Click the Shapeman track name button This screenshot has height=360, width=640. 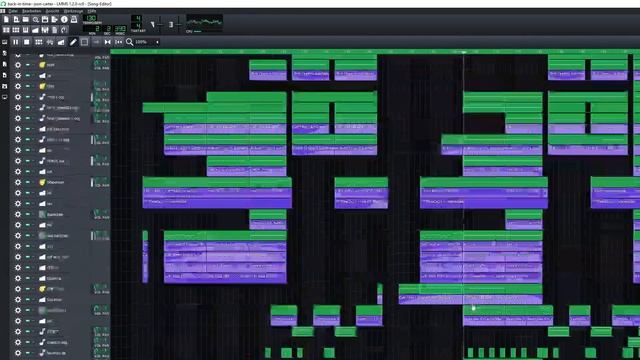(x=55, y=182)
